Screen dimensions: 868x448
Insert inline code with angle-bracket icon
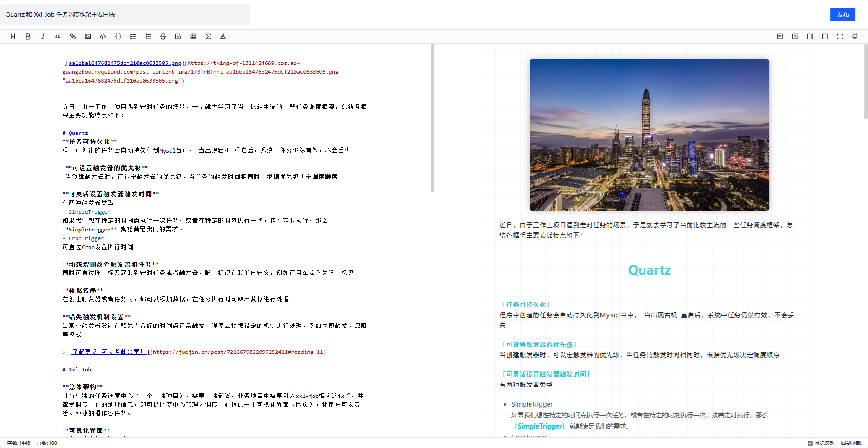(103, 37)
